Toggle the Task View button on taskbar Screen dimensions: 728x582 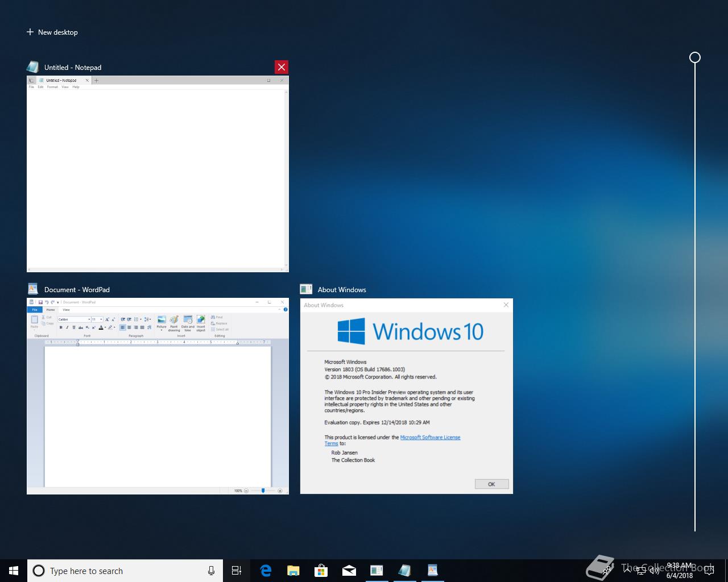pos(237,571)
